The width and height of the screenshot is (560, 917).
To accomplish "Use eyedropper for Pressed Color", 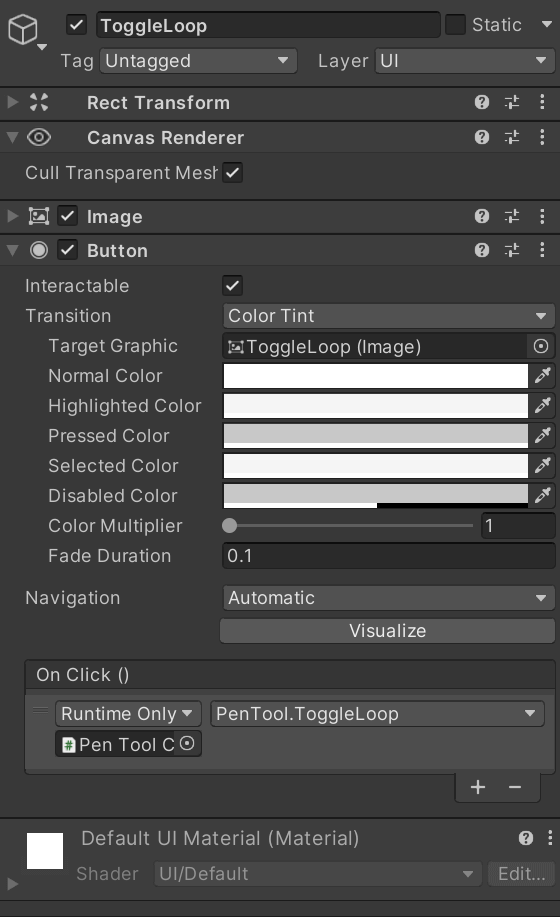I will [542, 435].
